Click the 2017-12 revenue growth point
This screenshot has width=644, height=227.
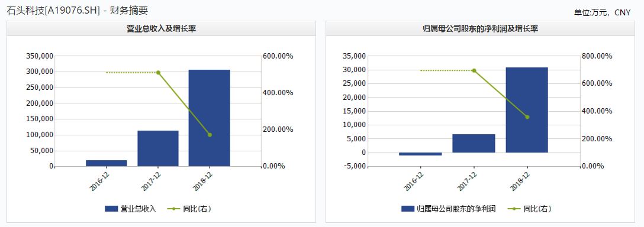pyautogui.click(x=158, y=73)
